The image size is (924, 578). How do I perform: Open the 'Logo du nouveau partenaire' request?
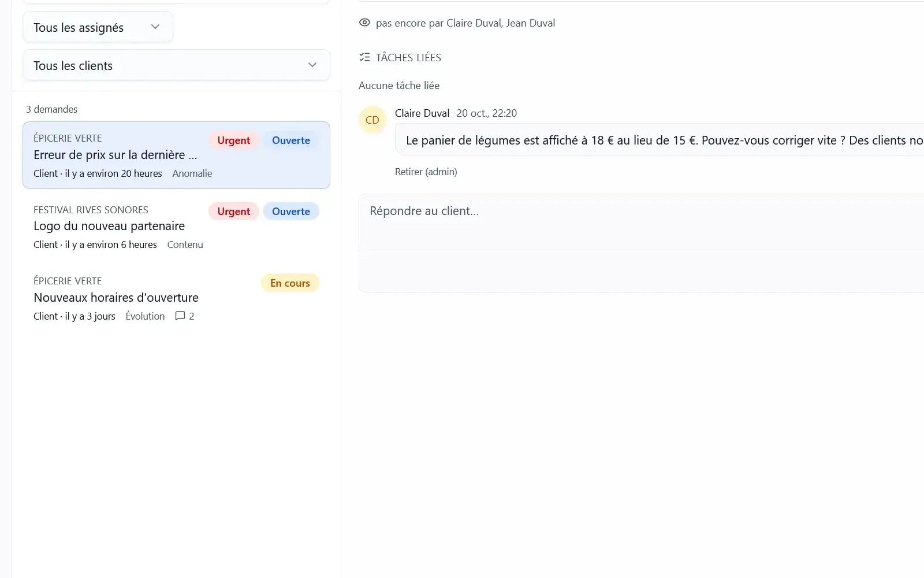[x=176, y=227]
